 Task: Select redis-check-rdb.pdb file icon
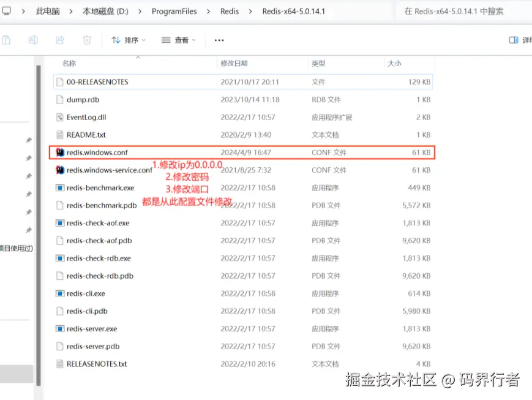click(x=60, y=276)
